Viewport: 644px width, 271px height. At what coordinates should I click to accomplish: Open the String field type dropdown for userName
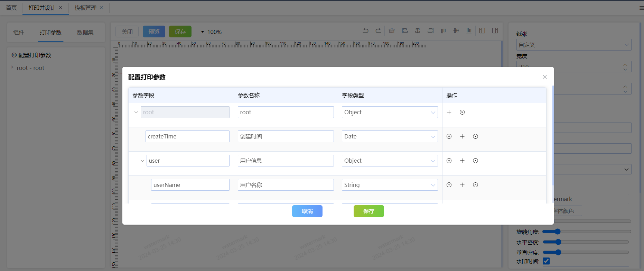pyautogui.click(x=390, y=185)
